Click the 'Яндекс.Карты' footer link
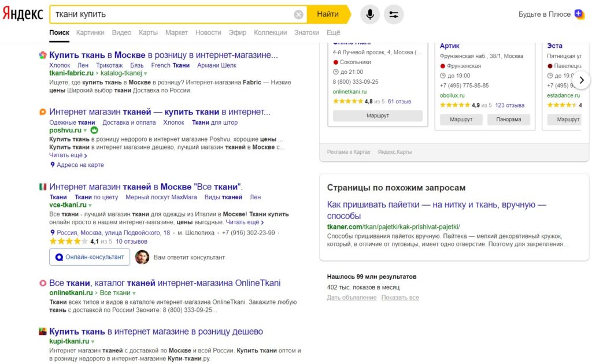Image resolution: width=592 pixels, height=364 pixels. [x=394, y=152]
